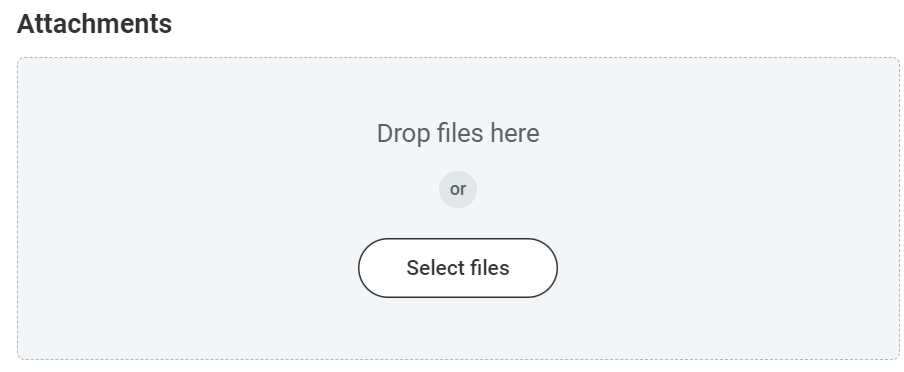Image resolution: width=904 pixels, height=372 pixels.
Task: Click the "Drop files here" text
Action: pyautogui.click(x=458, y=134)
